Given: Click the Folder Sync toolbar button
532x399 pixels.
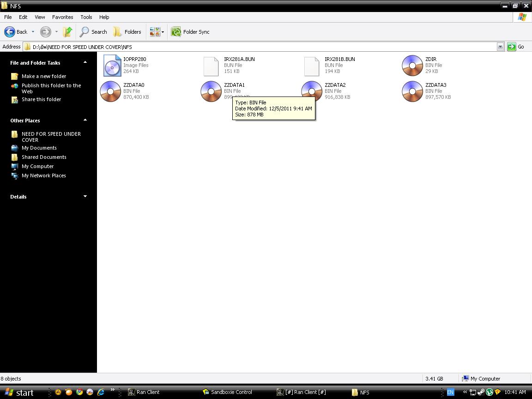Looking at the screenshot, I should pyautogui.click(x=190, y=32).
